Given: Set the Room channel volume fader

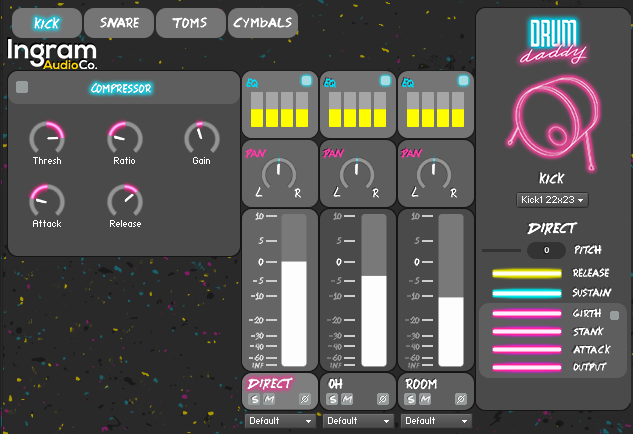Looking at the screenshot, I should [451, 290].
